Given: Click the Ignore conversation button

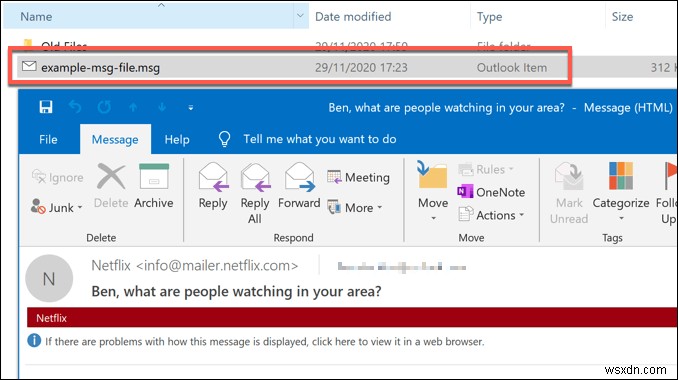Looking at the screenshot, I should click(x=58, y=177).
